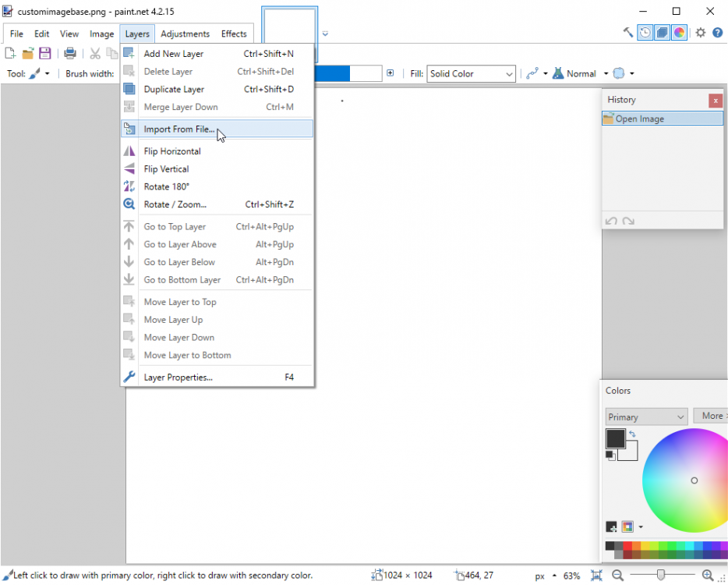728x585 pixels.
Task: Open the Fill Solid Color dropdown
Action: pyautogui.click(x=472, y=74)
